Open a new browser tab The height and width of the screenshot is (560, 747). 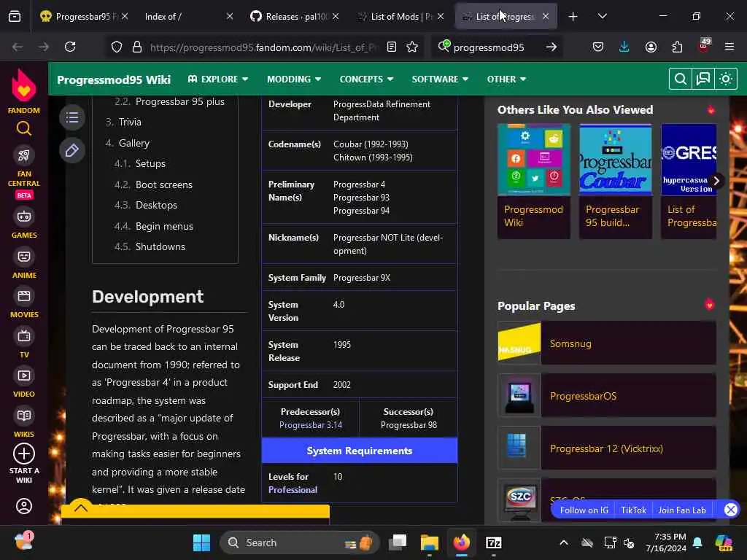(573, 16)
